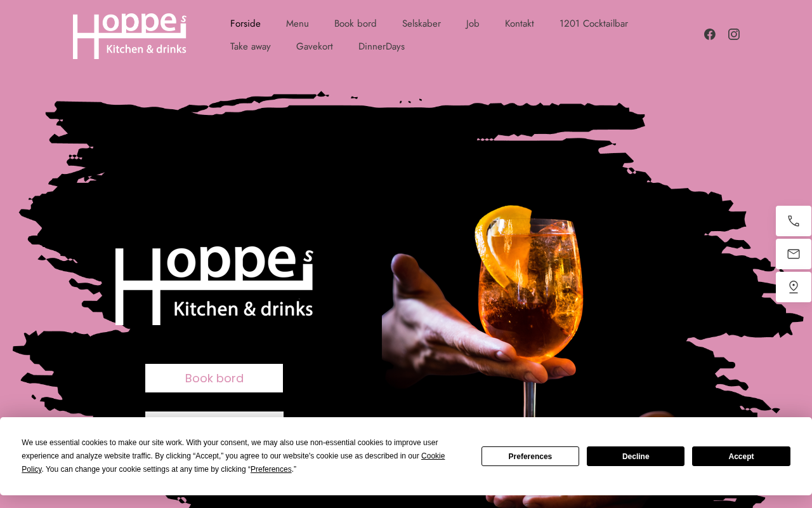Open the Gavekort page
Screen dimensions: 812x508
tap(315, 46)
